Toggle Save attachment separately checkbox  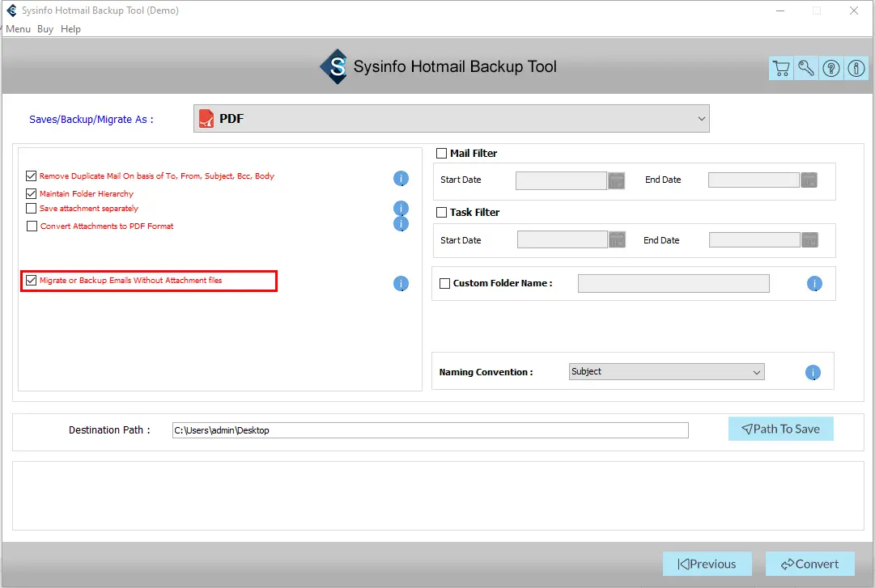coord(32,209)
